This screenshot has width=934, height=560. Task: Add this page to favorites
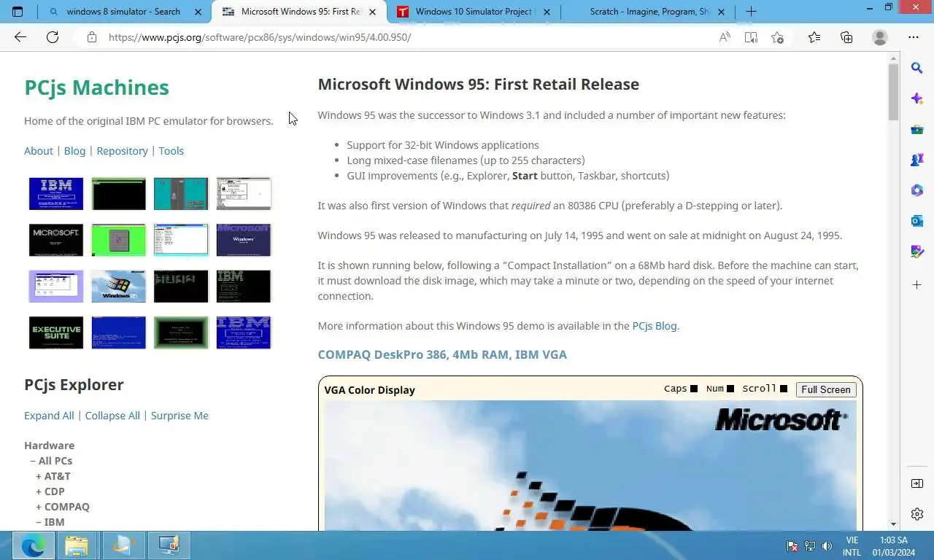778,37
